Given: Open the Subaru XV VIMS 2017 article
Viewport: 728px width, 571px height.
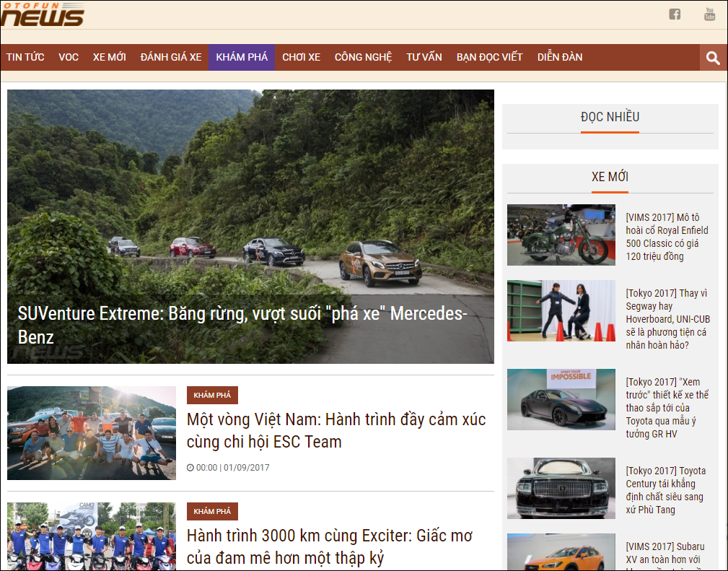Looking at the screenshot, I should [665, 555].
